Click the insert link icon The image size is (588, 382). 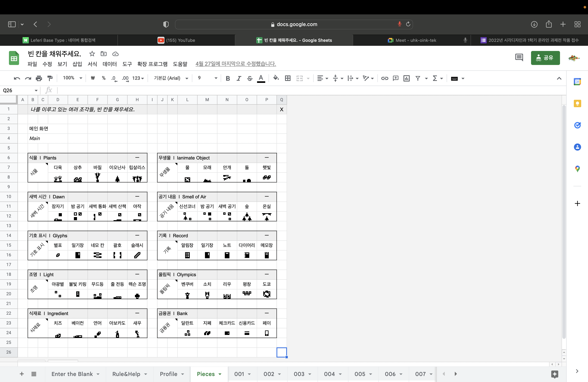point(384,78)
